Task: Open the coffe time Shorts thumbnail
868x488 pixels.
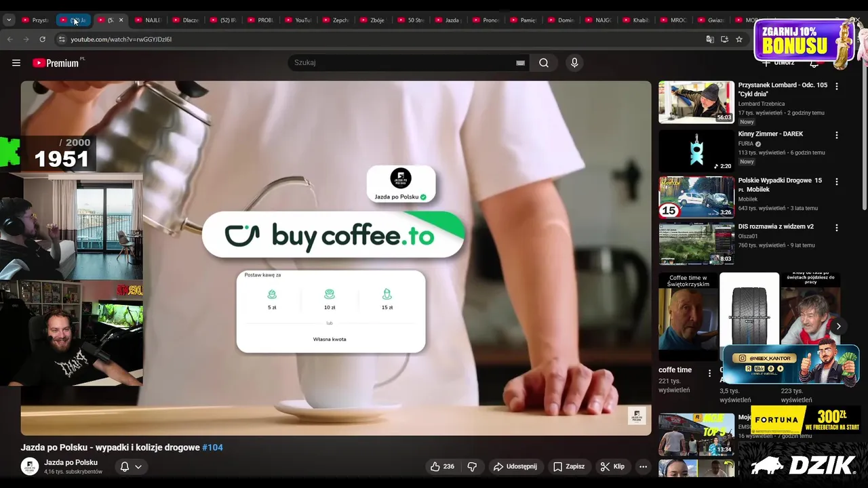Action: [688, 317]
